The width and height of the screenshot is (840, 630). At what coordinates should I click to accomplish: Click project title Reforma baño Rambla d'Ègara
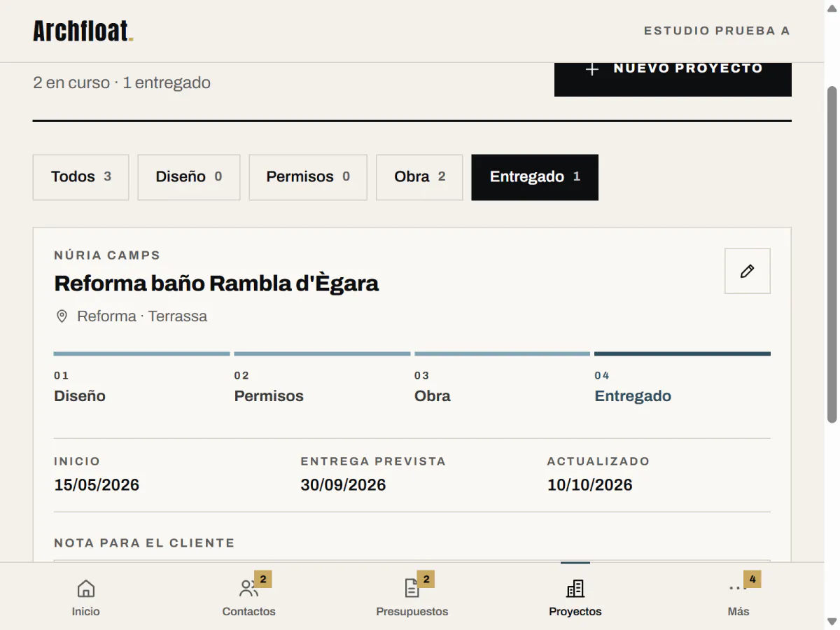click(x=216, y=283)
